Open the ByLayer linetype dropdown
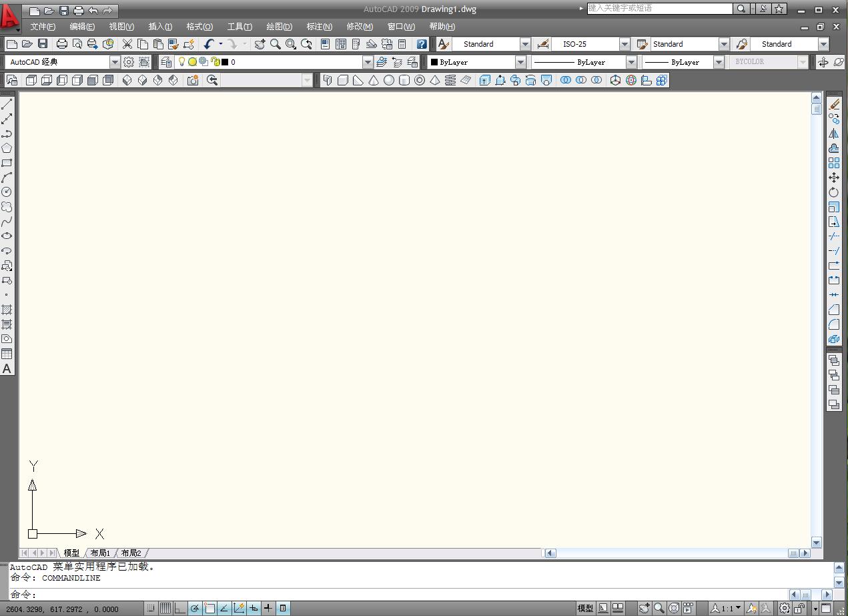Screen dimensions: 848x616 click(x=631, y=62)
